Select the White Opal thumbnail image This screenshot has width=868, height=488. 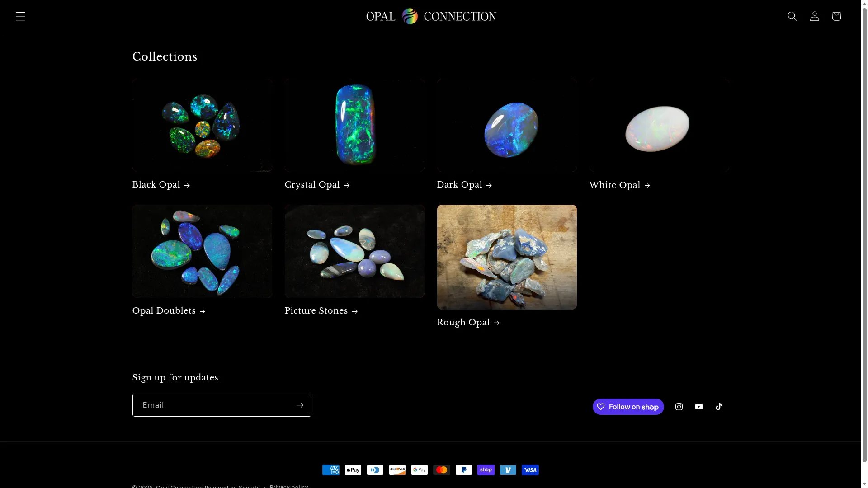click(x=659, y=125)
